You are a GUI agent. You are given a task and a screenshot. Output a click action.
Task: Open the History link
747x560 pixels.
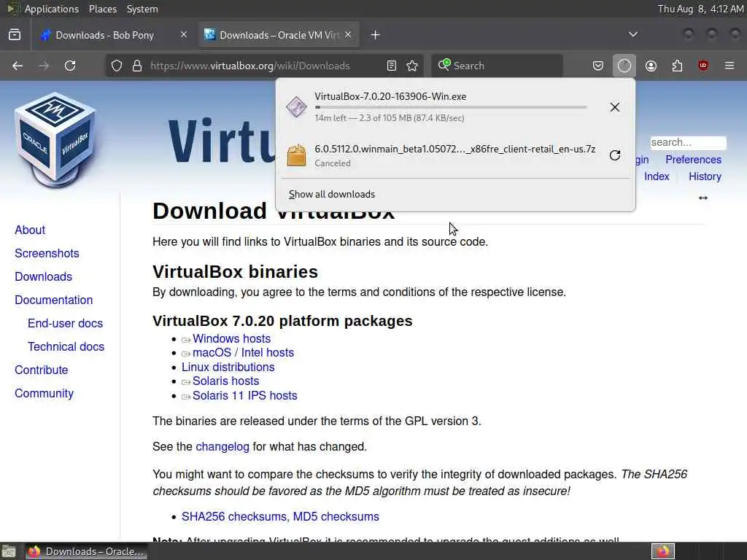coord(705,176)
